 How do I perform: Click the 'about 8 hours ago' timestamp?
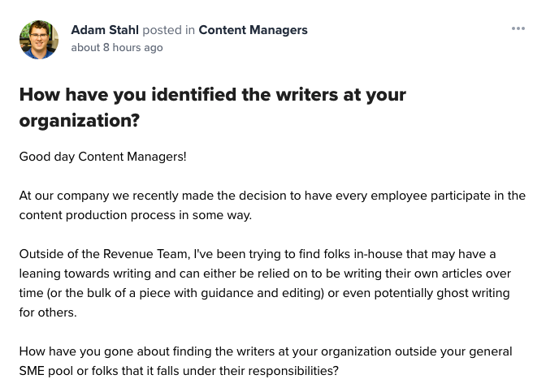[117, 48]
